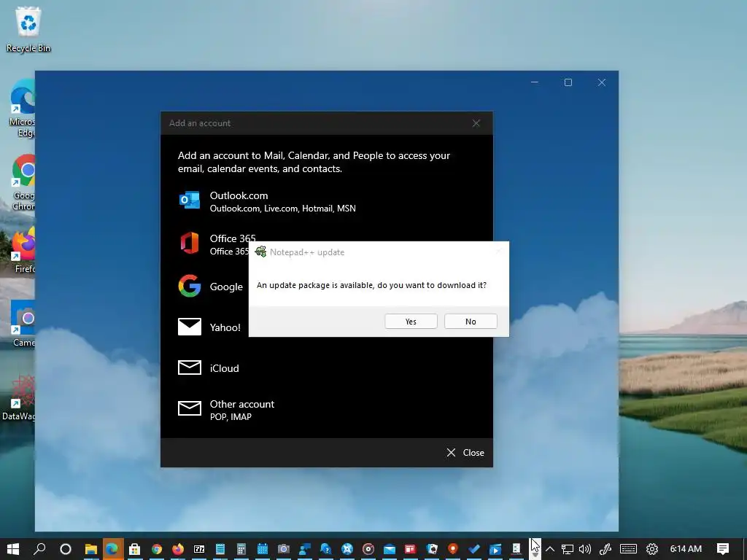This screenshot has width=747, height=560.
Task: Open the volume control in system tray
Action: point(585,549)
